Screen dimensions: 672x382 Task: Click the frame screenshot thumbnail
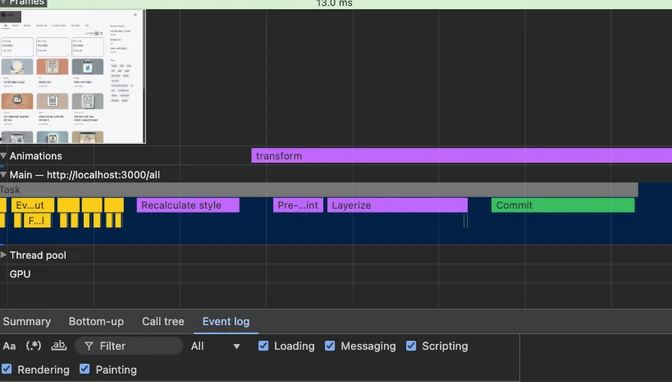(72, 76)
